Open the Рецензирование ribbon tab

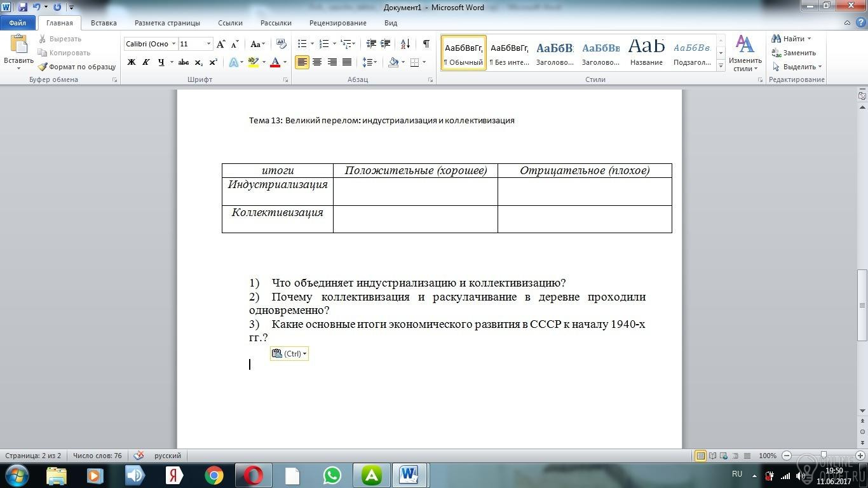tap(337, 23)
